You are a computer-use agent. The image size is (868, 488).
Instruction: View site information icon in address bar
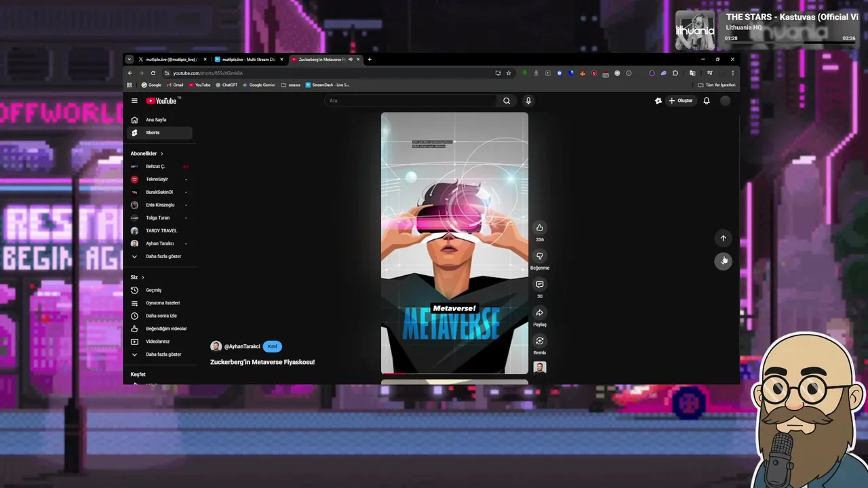point(167,73)
